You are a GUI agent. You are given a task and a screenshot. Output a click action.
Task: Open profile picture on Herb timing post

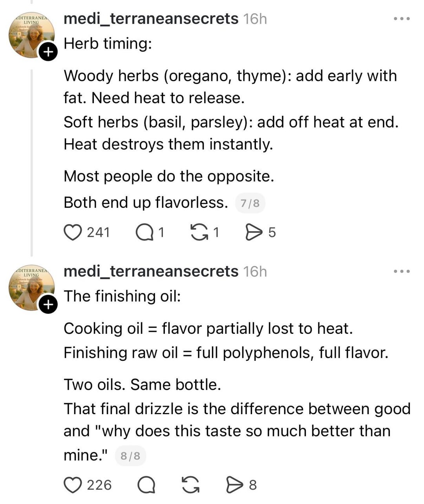(x=31, y=35)
